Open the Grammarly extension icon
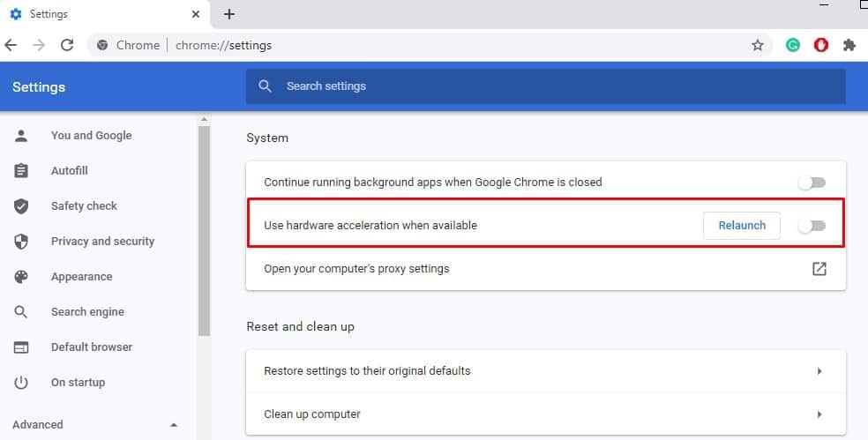Image resolution: width=868 pixels, height=440 pixels. (793, 45)
